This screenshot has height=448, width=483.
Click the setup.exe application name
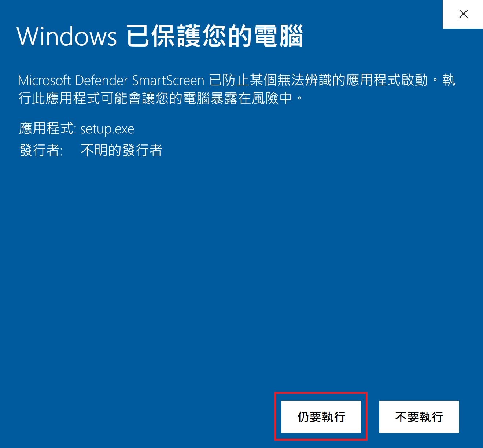[x=107, y=129]
